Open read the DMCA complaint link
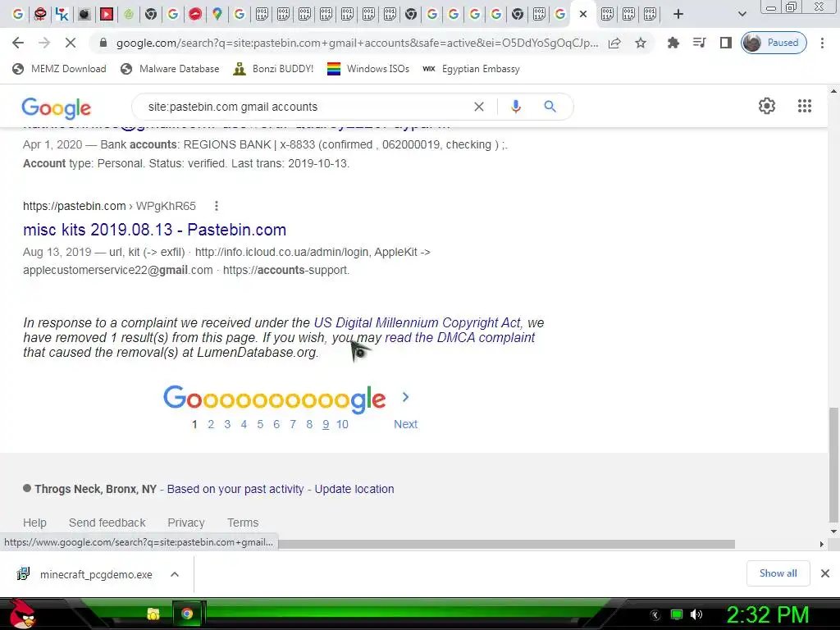 point(459,337)
